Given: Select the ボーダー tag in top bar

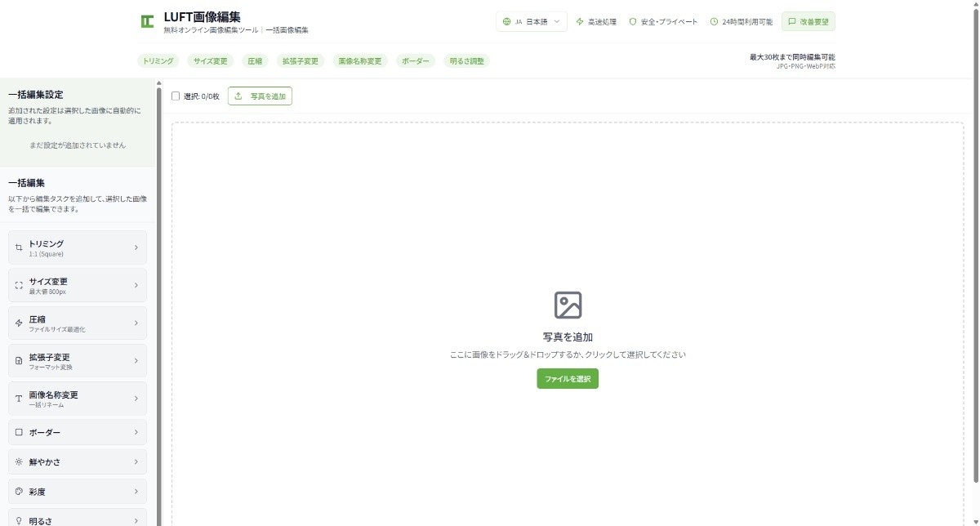Looking at the screenshot, I should click(x=416, y=60).
